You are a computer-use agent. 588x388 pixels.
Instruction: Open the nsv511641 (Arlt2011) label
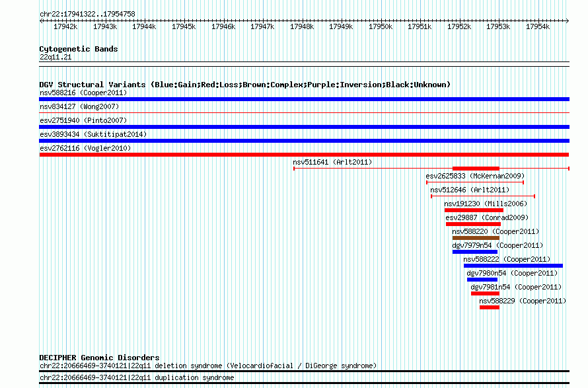pyautogui.click(x=332, y=162)
